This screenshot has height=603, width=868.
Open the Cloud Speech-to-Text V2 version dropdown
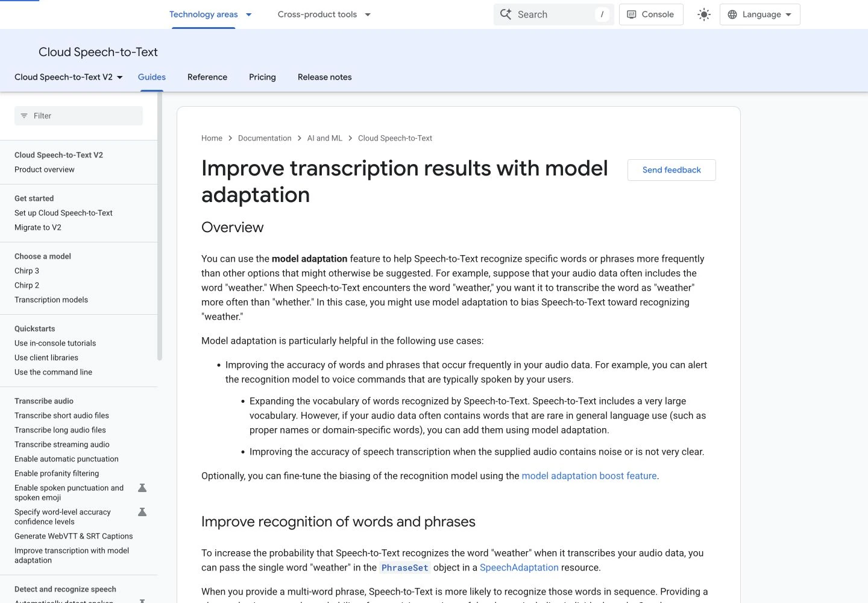(69, 77)
